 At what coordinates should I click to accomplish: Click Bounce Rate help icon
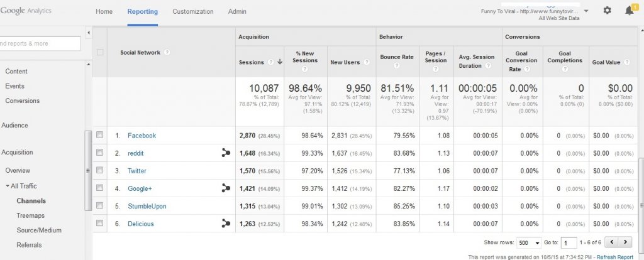pyautogui.click(x=397, y=65)
